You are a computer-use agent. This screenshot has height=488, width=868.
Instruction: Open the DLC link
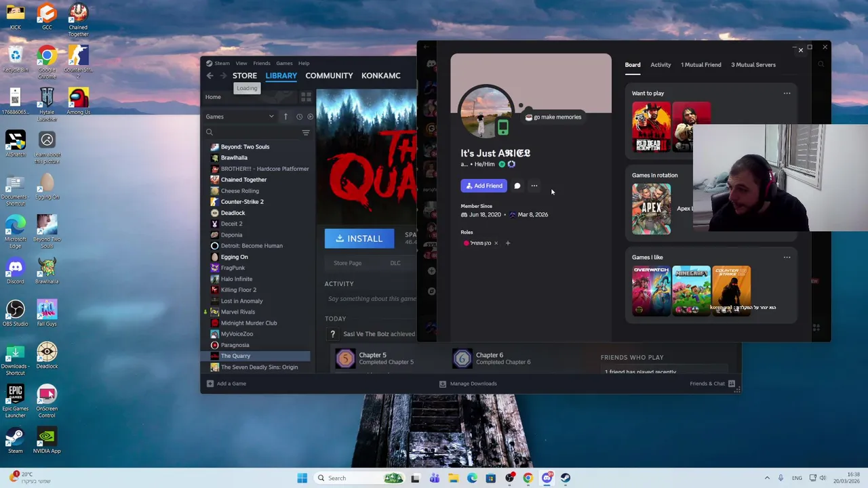(x=395, y=263)
